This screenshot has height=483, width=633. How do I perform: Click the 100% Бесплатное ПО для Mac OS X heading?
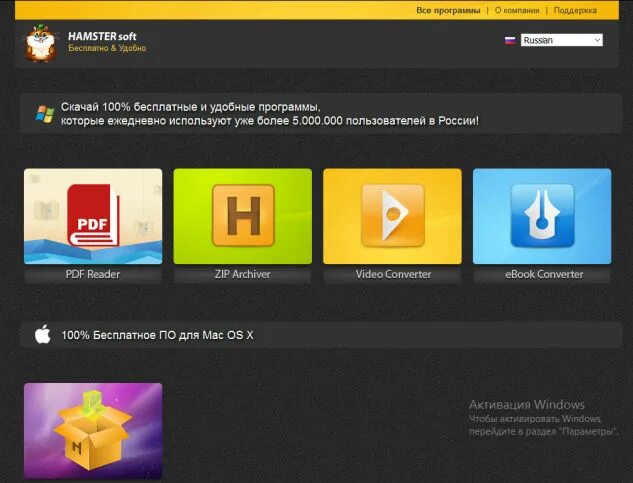pos(157,335)
